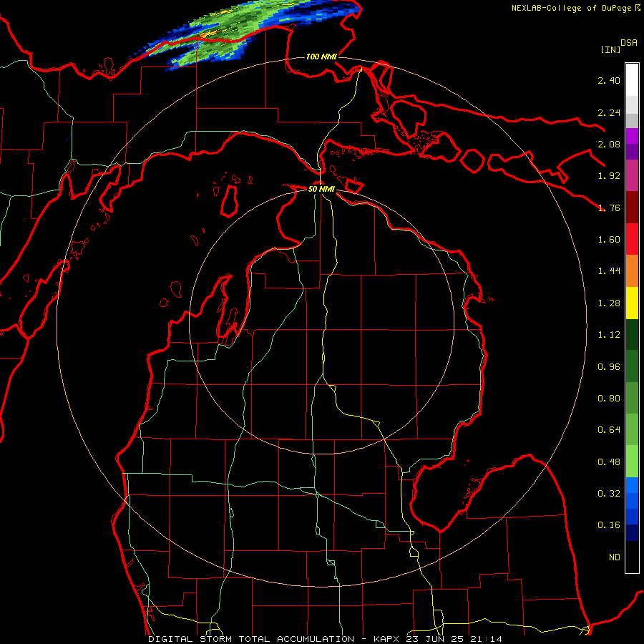Click the 100 NMI range ring label
Image resolution: width=644 pixels, height=644 pixels.
click(x=321, y=57)
